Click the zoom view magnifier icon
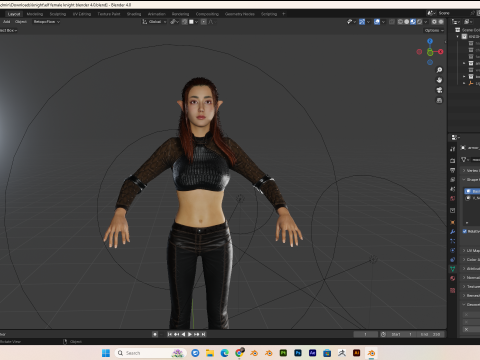 [439, 70]
